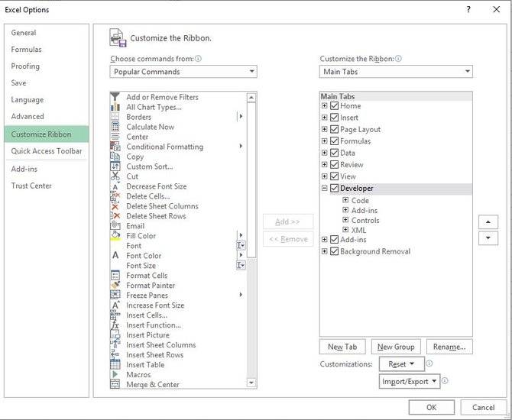Image resolution: width=512 pixels, height=420 pixels.
Task: Click info icon beside Import/Export
Action: (445, 381)
